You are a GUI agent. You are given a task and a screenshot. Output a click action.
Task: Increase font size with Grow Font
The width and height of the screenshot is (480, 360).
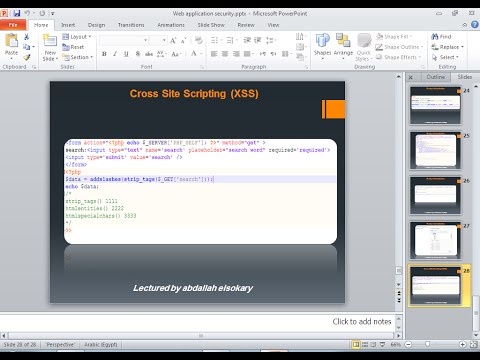point(173,40)
